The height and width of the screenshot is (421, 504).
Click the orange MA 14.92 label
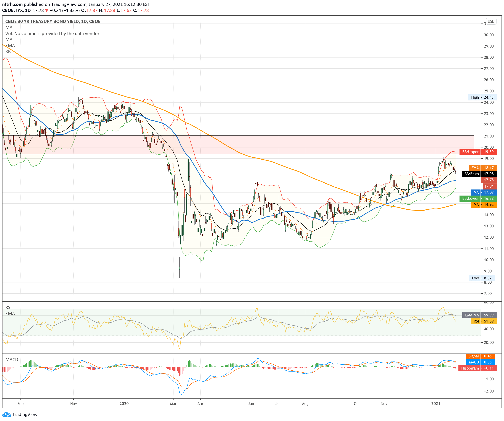pos(484,205)
